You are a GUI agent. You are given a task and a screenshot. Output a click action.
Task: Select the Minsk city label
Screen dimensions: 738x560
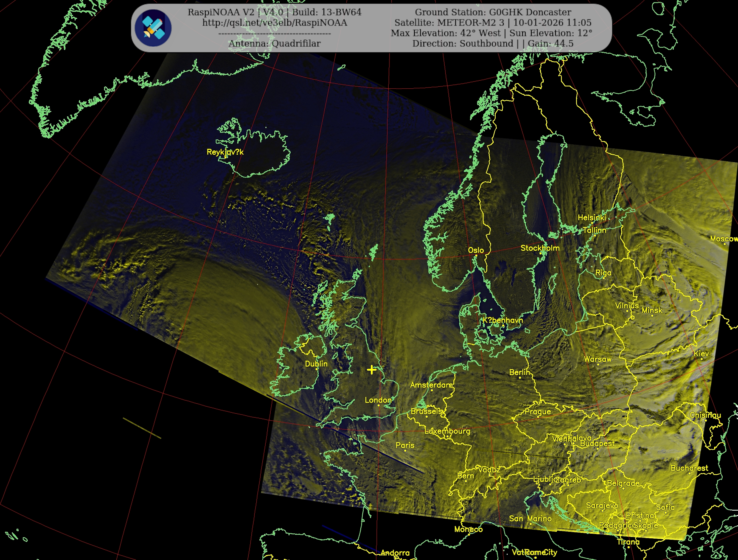pyautogui.click(x=652, y=310)
